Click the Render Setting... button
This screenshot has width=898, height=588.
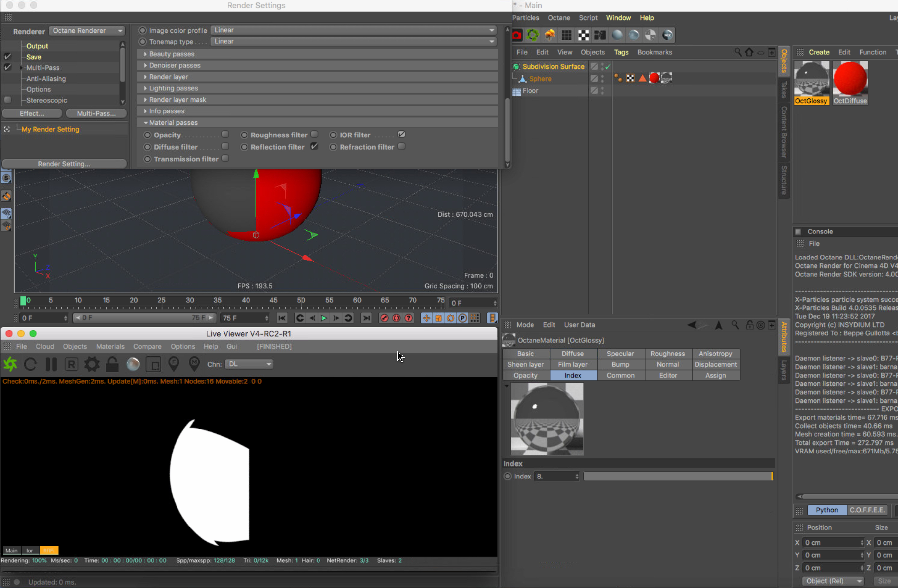[x=64, y=164]
